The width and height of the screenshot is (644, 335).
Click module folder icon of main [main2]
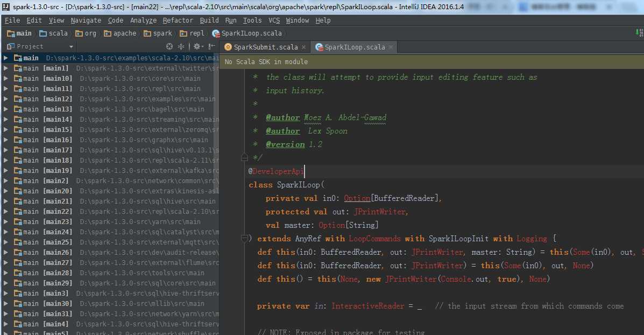18,181
